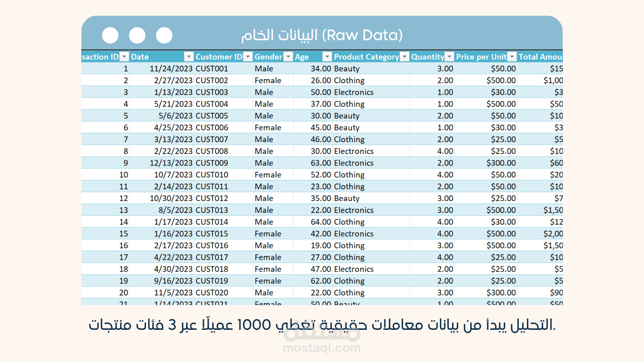The width and height of the screenshot is (644, 362).
Task: Select the 2/27/2023 date cell
Action: (x=173, y=80)
